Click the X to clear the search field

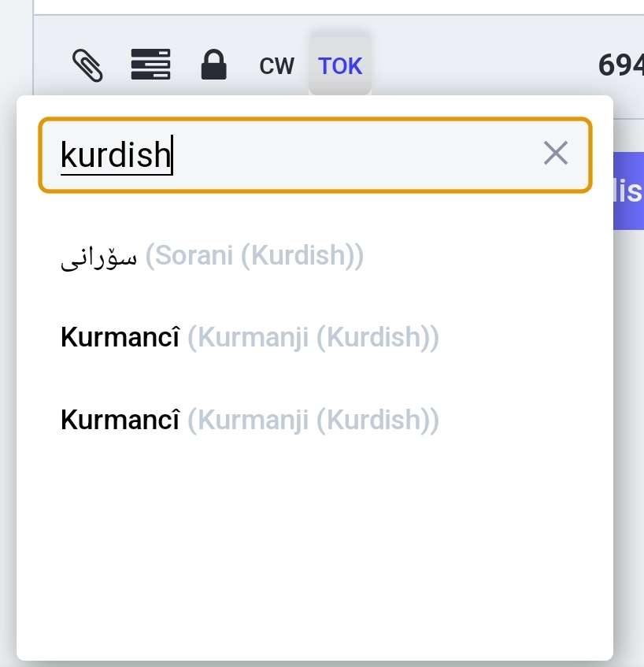coord(557,154)
